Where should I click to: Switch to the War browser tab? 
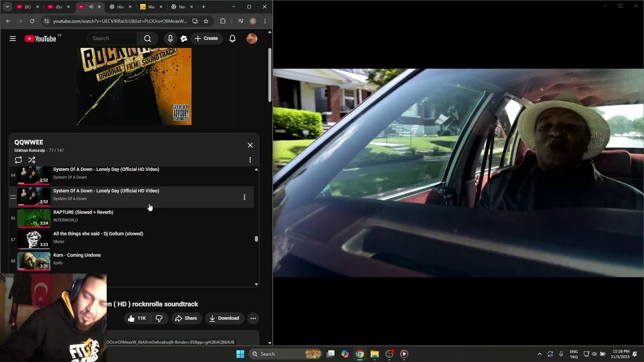click(151, 7)
